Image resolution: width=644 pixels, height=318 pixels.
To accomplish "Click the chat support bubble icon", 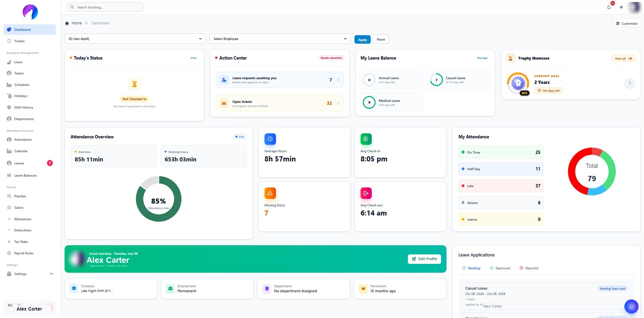I will tap(631, 306).
